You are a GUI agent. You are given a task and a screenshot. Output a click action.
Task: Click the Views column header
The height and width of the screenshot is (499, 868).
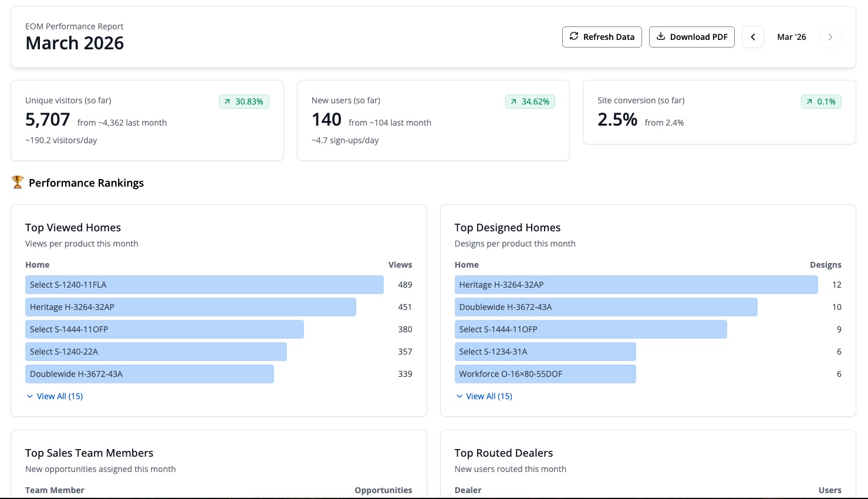[x=400, y=265]
